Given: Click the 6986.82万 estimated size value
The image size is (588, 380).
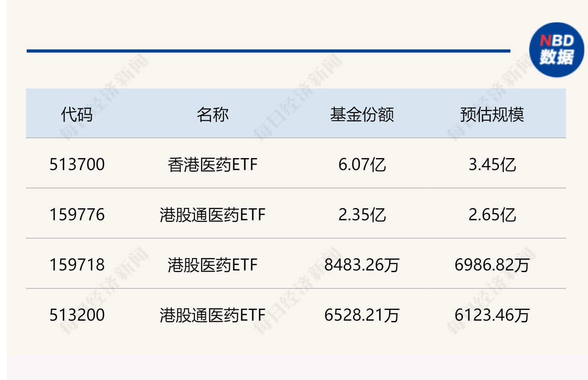Looking at the screenshot, I should point(492,265).
